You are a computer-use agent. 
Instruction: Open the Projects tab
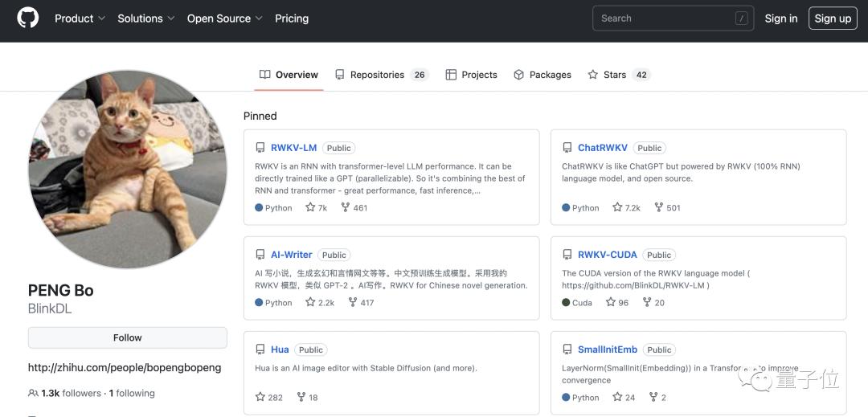[x=472, y=75]
